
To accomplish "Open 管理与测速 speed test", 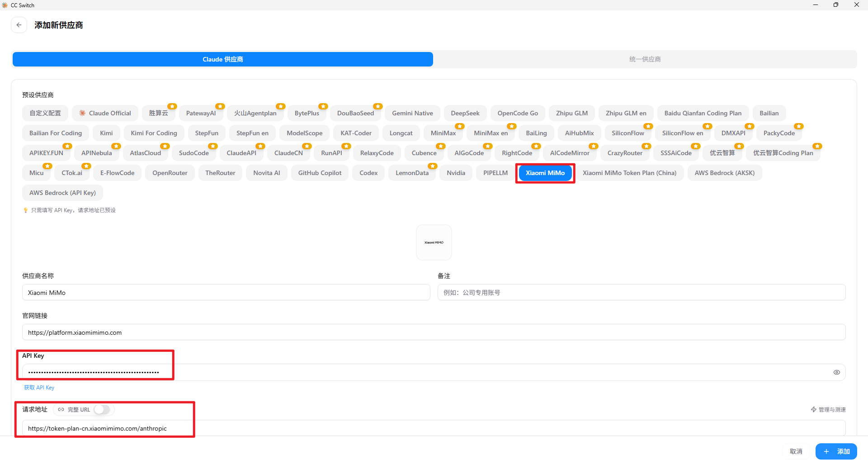I will [x=828, y=410].
